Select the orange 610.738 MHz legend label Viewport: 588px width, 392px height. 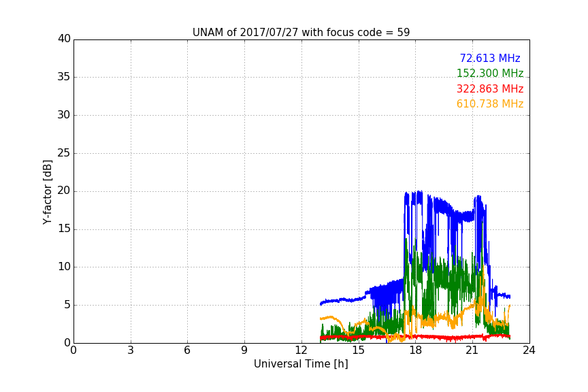coord(490,103)
